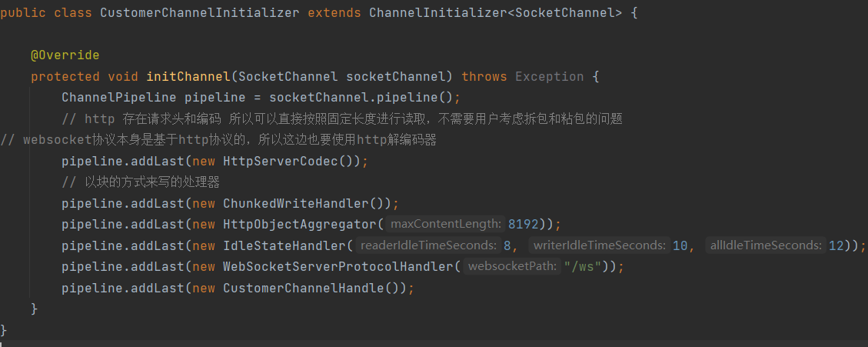This screenshot has height=347, width=868.
Task: Click the IdleStateHandler class reference
Action: (x=284, y=245)
